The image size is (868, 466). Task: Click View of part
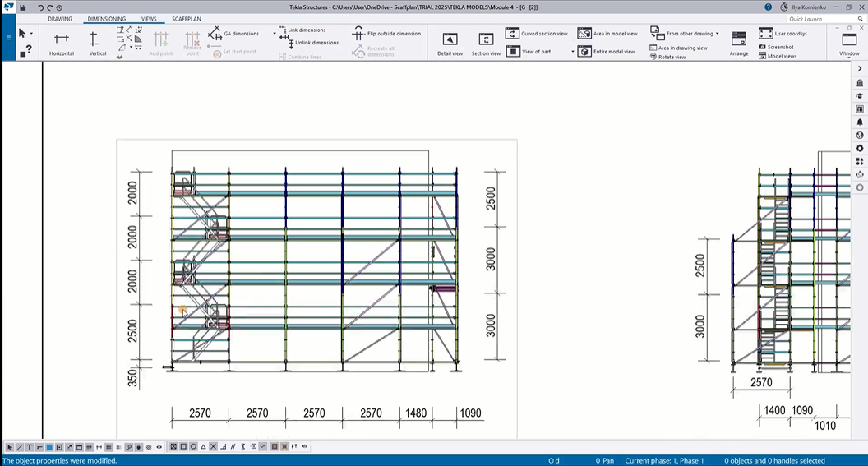(x=529, y=52)
